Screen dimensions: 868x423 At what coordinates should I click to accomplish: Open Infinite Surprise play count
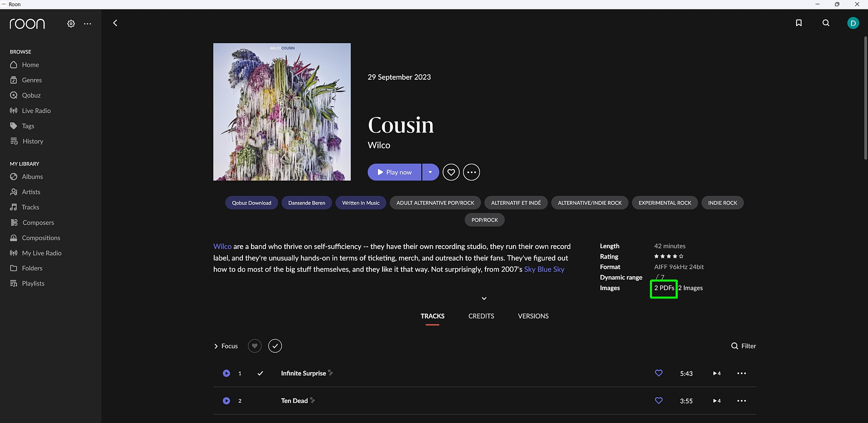717,373
